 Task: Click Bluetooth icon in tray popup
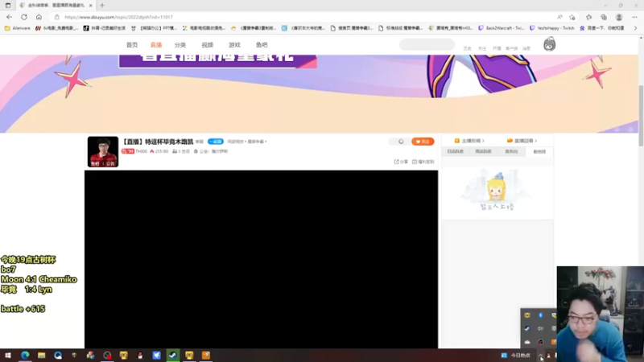540,315
